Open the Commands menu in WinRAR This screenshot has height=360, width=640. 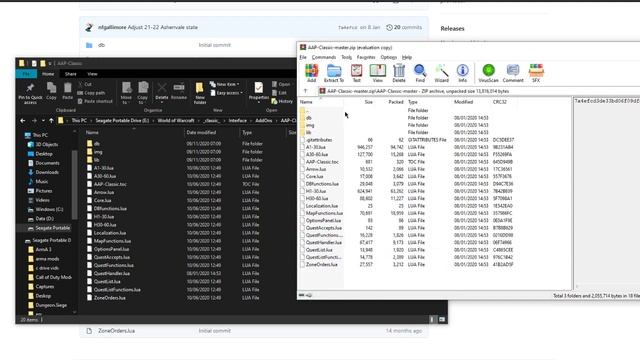tap(324, 57)
